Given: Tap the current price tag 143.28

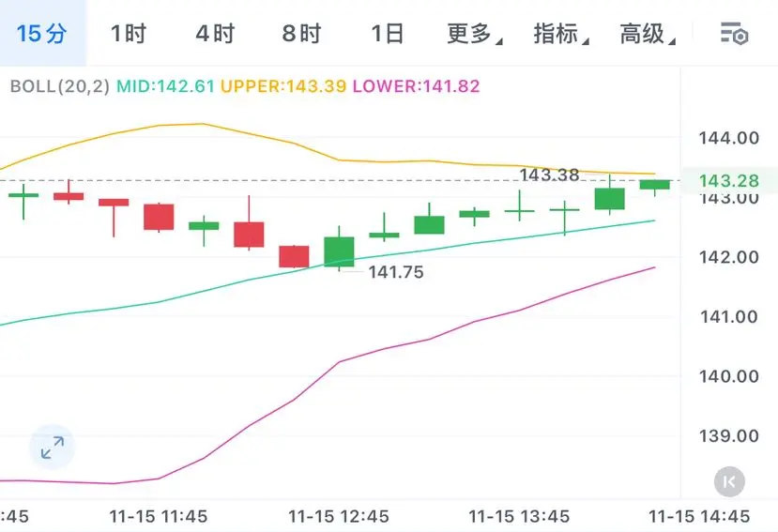Looking at the screenshot, I should point(729,181).
